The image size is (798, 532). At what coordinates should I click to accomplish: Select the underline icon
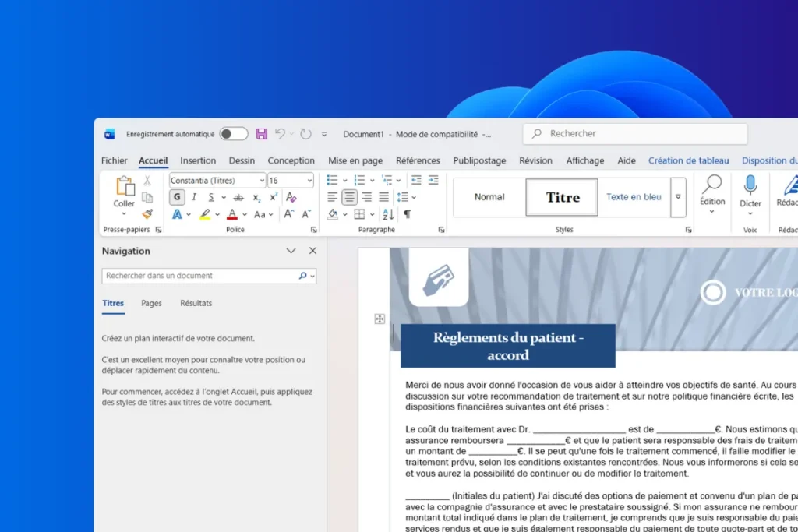211,196
